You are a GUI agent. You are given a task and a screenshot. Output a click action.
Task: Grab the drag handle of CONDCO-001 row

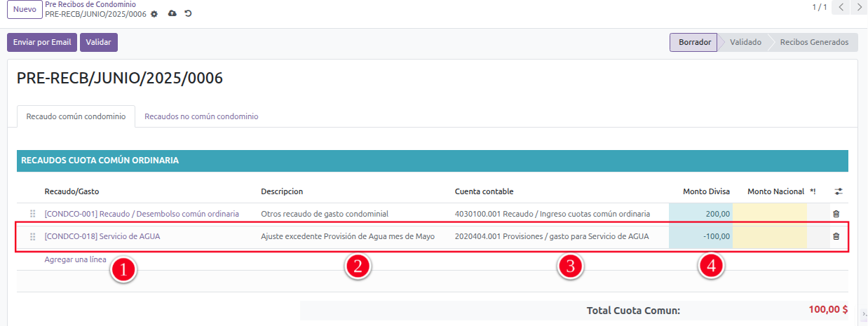tap(32, 214)
